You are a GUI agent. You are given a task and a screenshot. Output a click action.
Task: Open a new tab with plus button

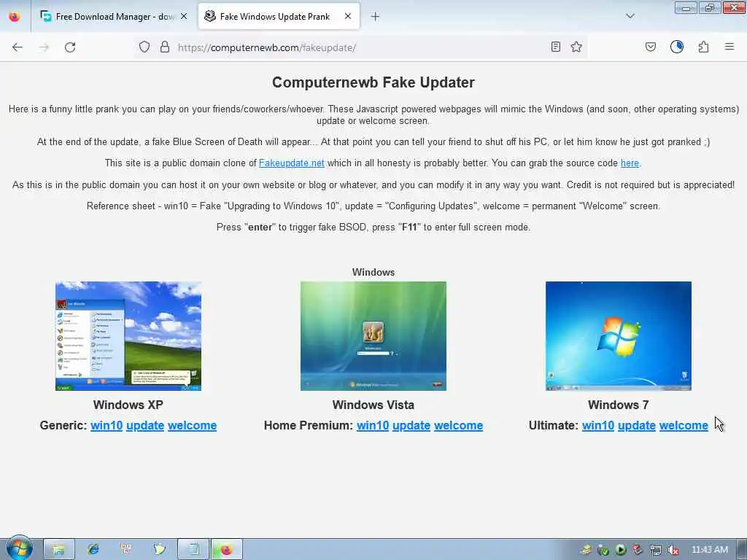point(376,17)
